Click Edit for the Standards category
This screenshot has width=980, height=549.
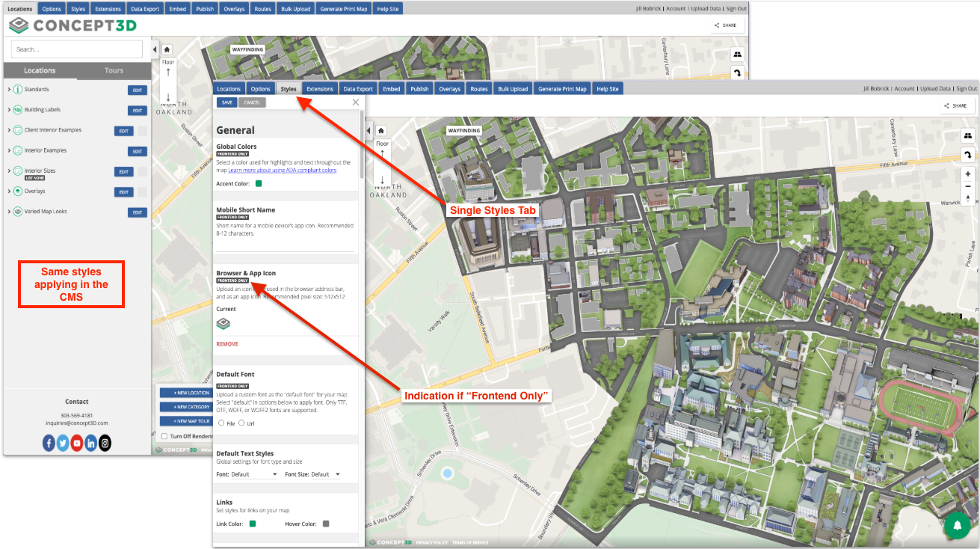[x=137, y=91]
